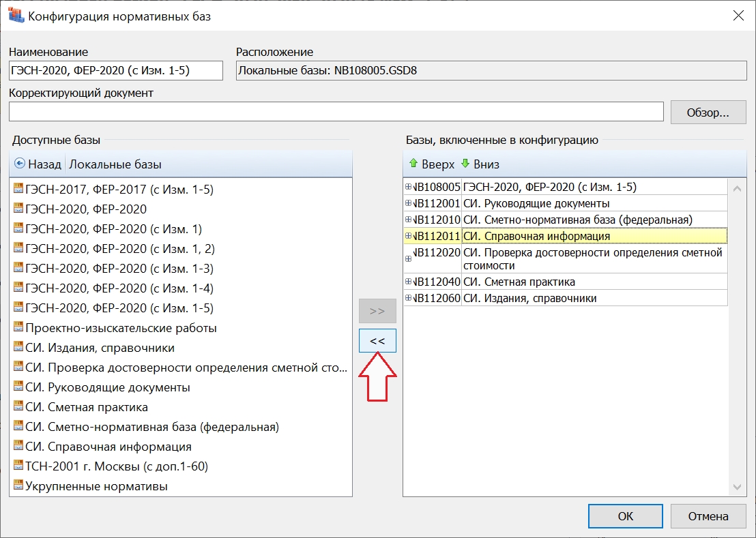Click the Корректирующий документ input field
Viewport: 756px width, 538px height.
pos(336,112)
